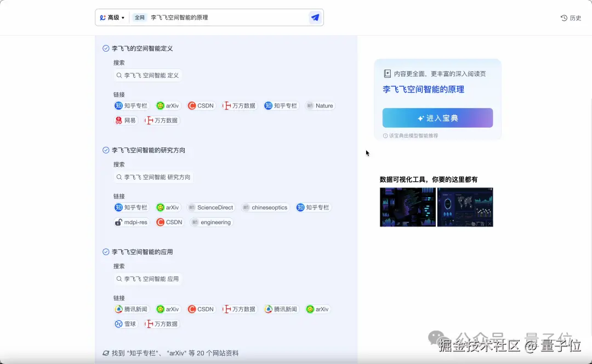Close the ad with the X button

coord(489,224)
